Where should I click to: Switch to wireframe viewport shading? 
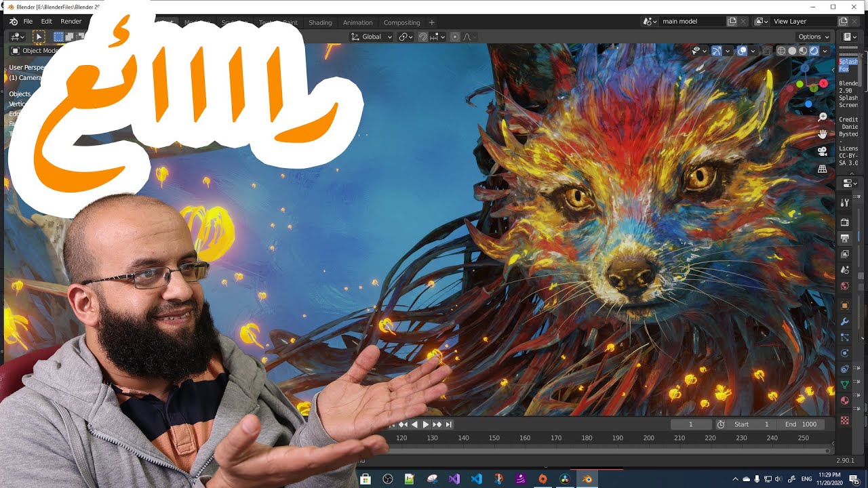tap(781, 51)
